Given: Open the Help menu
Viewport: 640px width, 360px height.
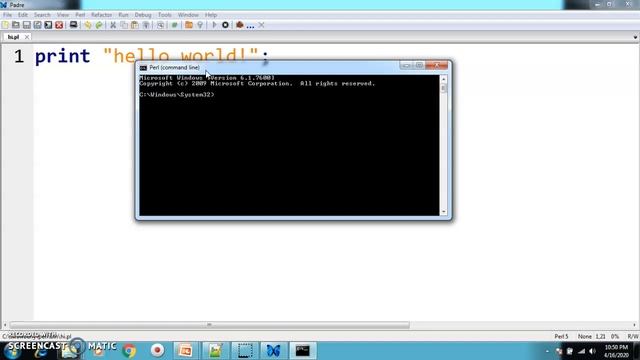Looking at the screenshot, I should click(211, 15).
